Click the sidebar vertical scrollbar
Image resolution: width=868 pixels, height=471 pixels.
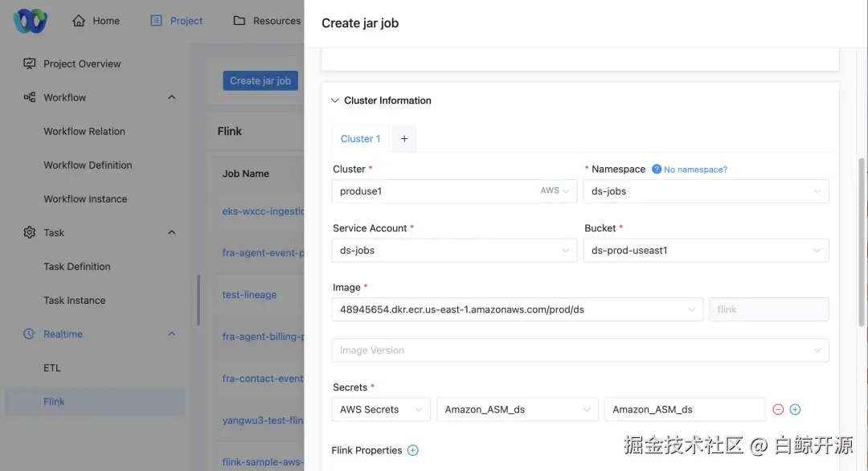coord(199,300)
